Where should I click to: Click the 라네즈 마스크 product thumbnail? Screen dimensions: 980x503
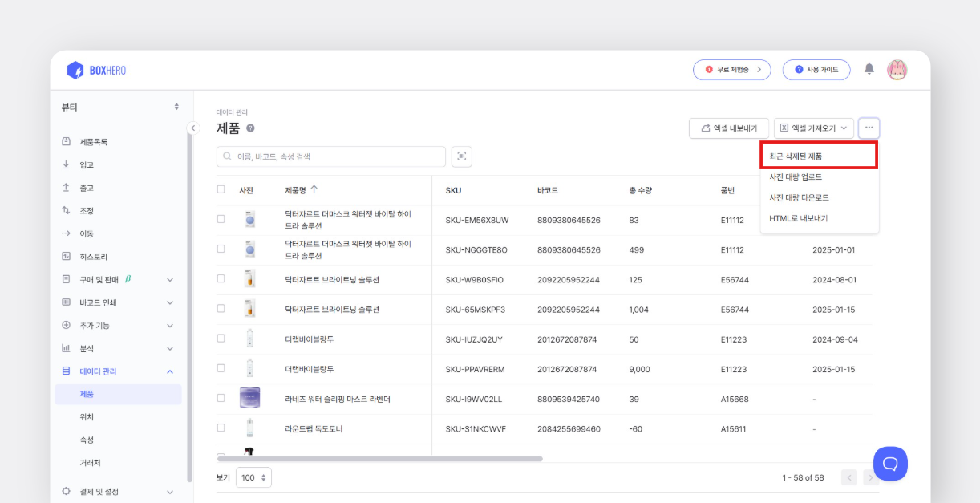[x=249, y=398]
